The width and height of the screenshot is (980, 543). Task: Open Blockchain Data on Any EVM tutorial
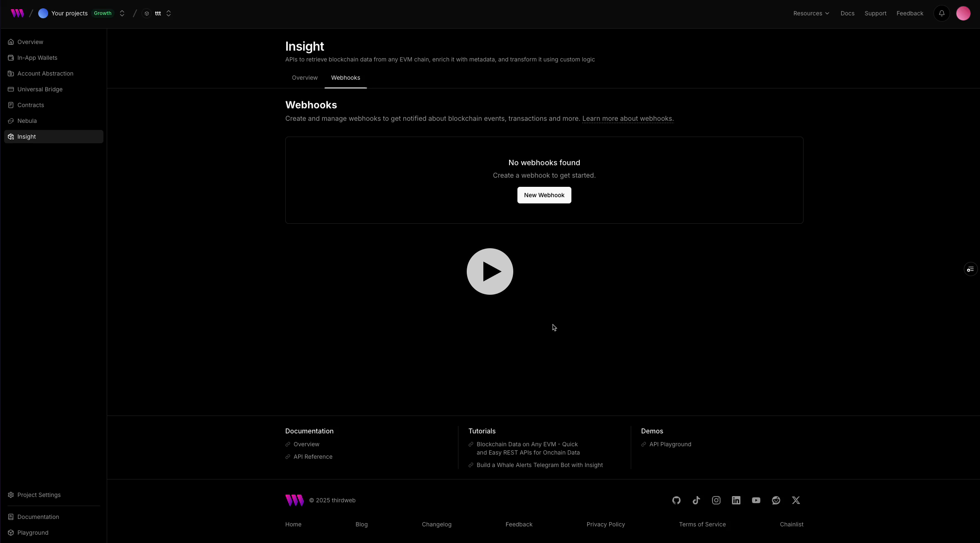click(x=528, y=448)
